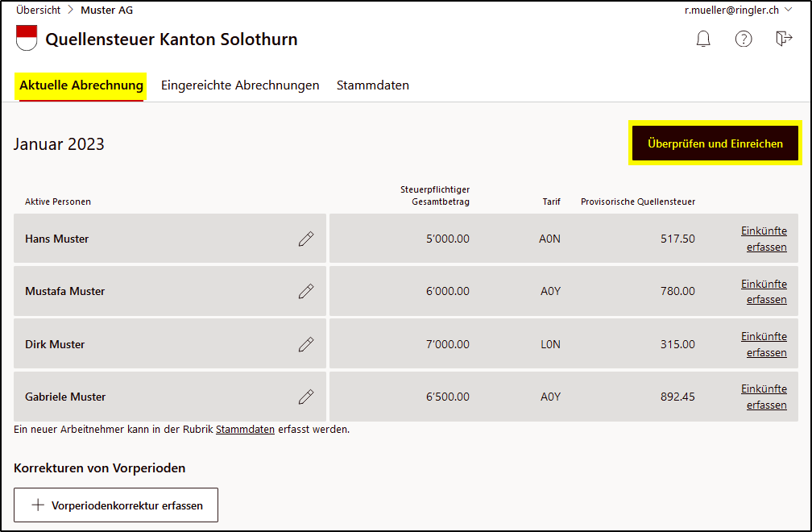
Task: Click the Korrekturen von Vorperioden heading
Action: pos(99,468)
